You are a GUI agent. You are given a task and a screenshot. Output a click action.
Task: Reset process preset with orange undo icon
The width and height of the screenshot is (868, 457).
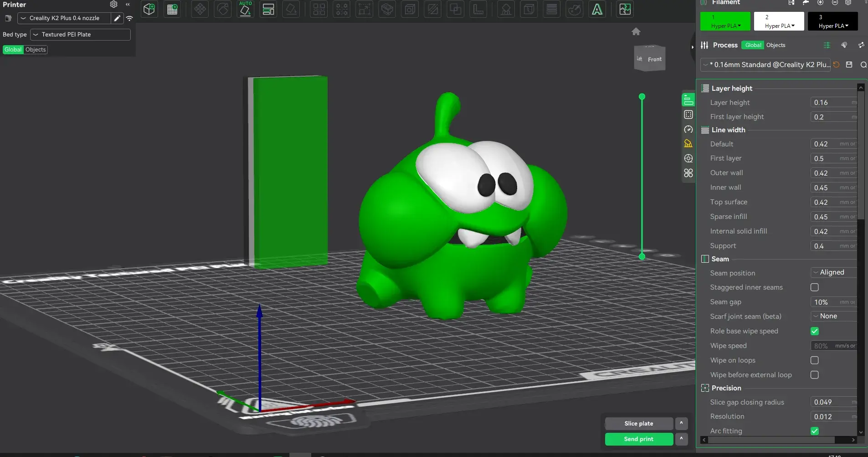point(837,65)
